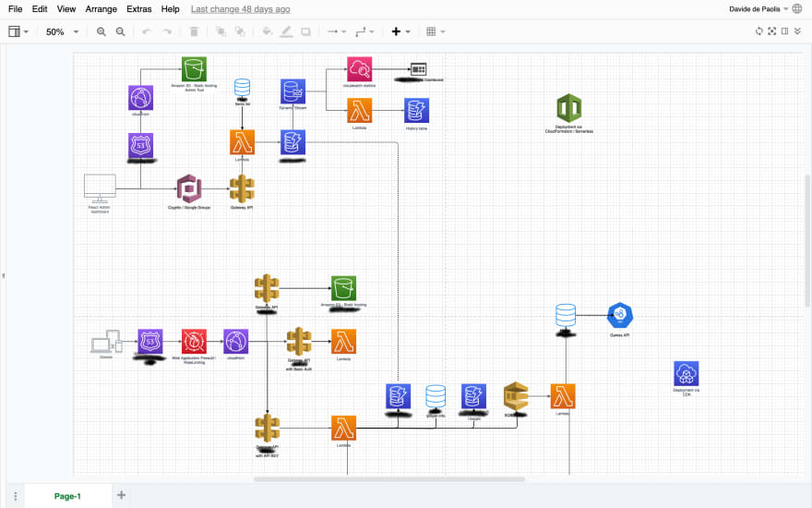
Task: Select the Page-1 tab
Action: coord(68,496)
